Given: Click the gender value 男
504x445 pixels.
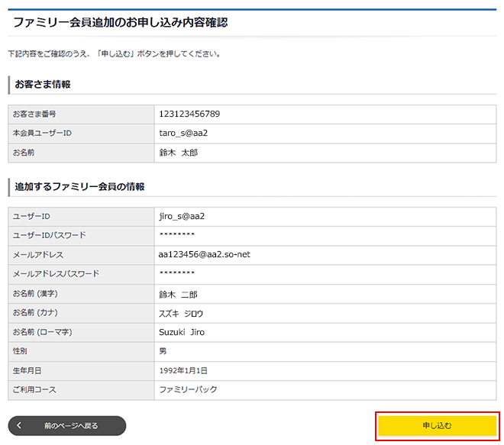Looking at the screenshot, I should [163, 351].
